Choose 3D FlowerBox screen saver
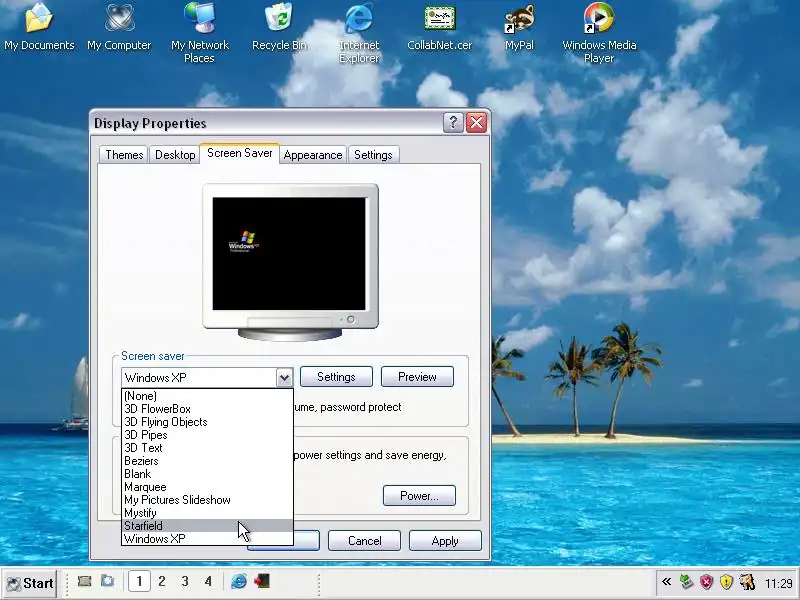 [x=207, y=409]
